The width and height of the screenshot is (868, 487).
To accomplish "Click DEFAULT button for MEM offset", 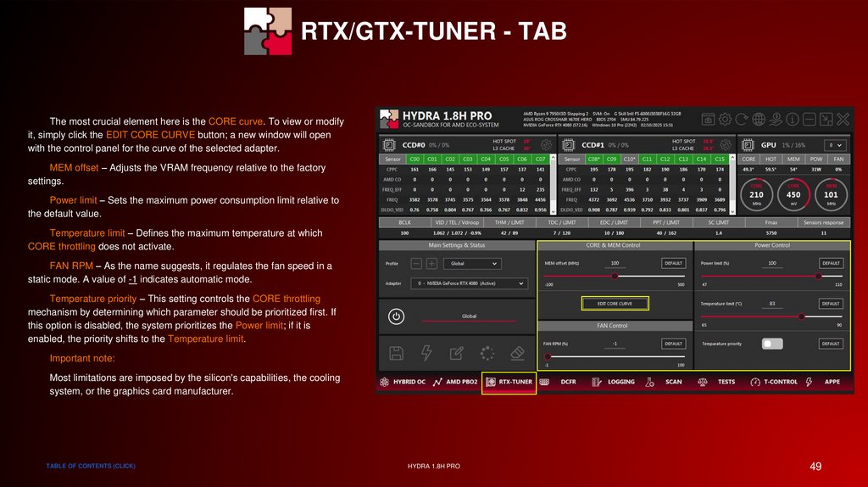I will 673,263.
